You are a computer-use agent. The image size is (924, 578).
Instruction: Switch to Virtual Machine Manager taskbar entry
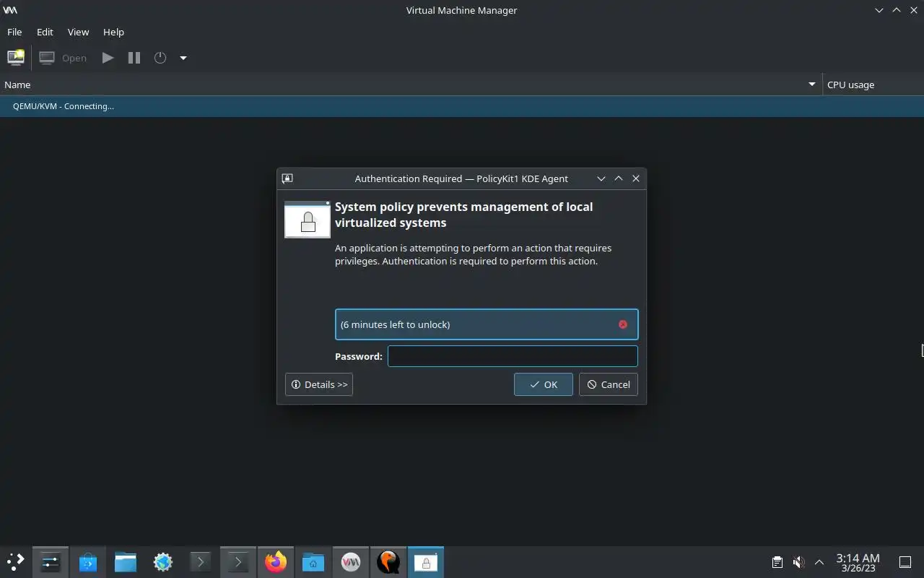pyautogui.click(x=351, y=562)
